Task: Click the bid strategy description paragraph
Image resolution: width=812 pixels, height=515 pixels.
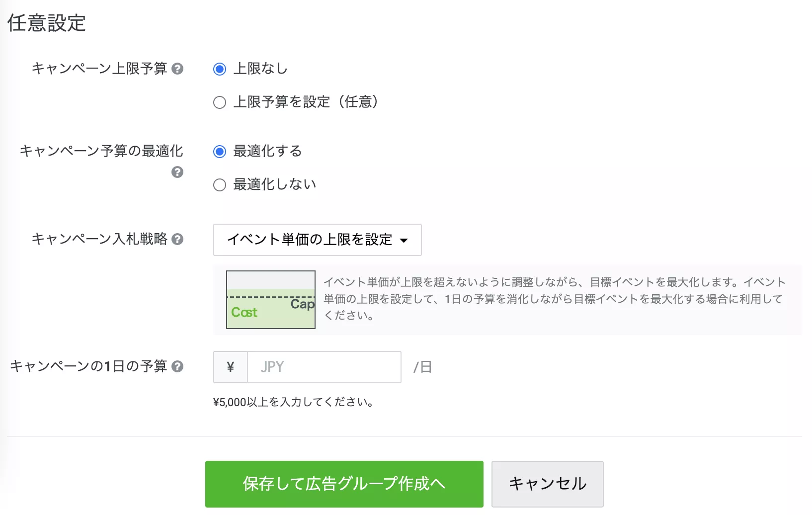Action: click(554, 298)
